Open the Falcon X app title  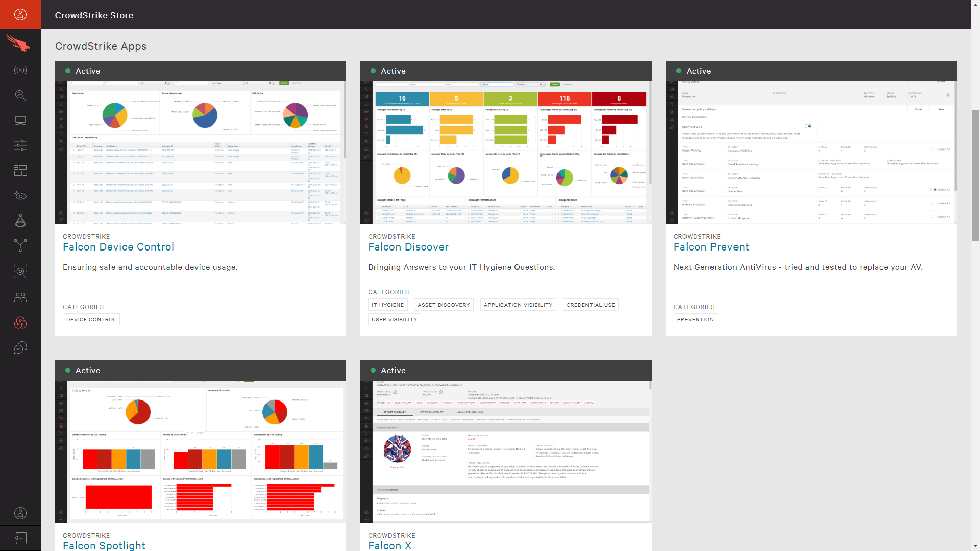point(389,545)
